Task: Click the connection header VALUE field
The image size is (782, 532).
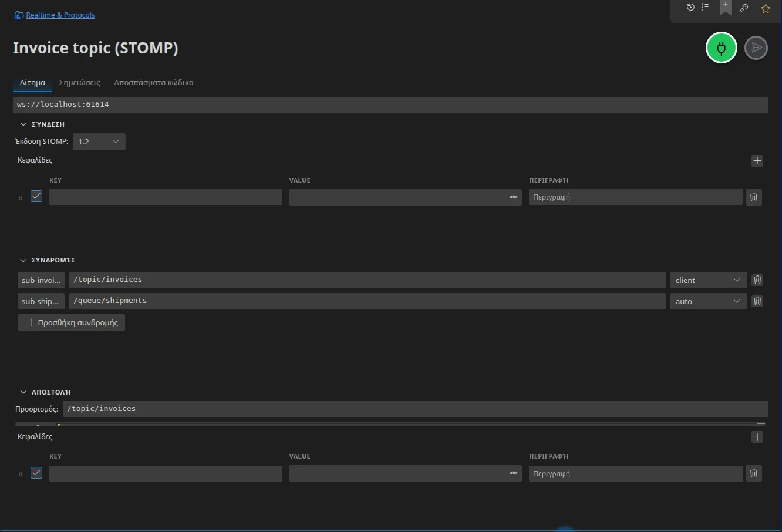Action: click(x=406, y=197)
